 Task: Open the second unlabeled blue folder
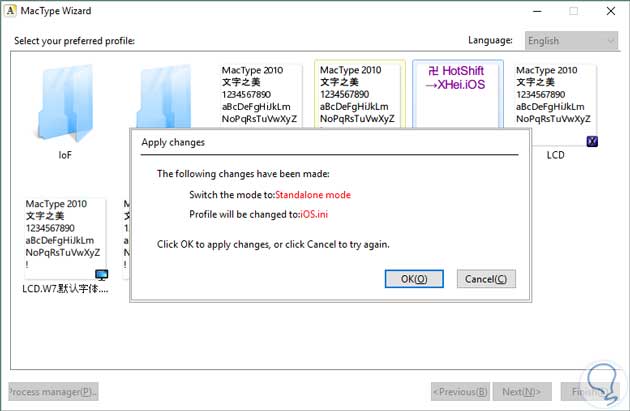[164, 96]
